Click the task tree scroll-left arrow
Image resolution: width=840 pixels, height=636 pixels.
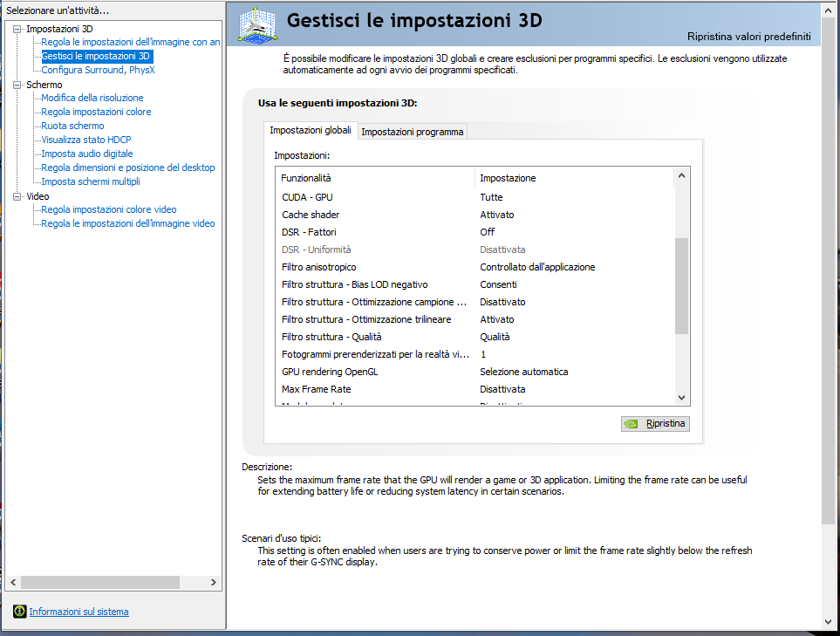11,582
